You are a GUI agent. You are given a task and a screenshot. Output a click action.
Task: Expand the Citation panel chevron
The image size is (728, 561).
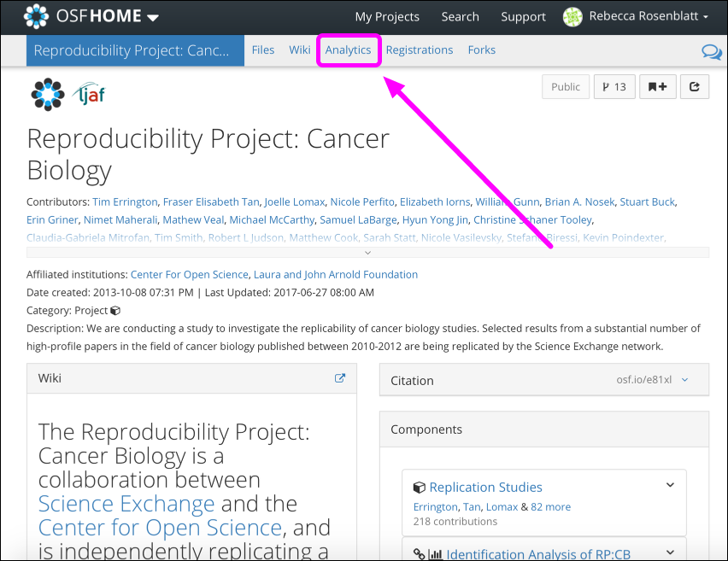684,380
